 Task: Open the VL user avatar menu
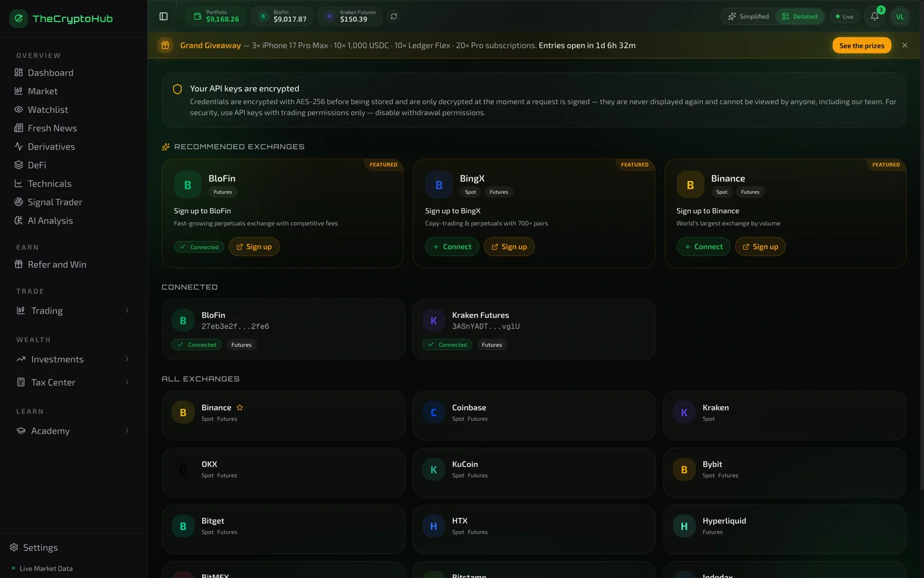point(900,16)
